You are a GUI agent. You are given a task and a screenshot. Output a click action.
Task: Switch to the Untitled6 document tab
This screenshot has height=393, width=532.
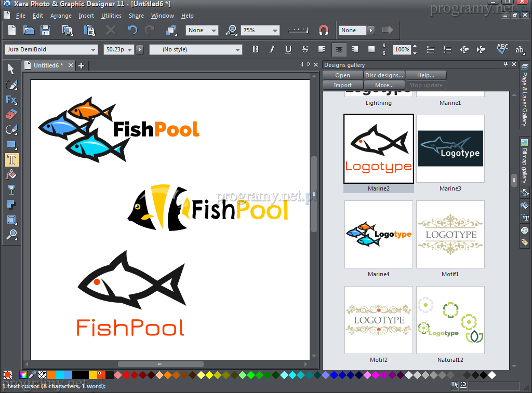click(x=48, y=65)
